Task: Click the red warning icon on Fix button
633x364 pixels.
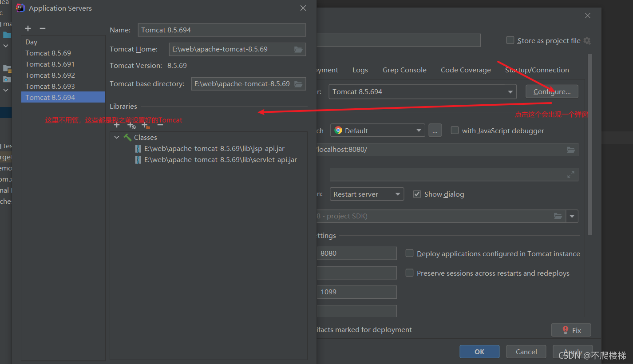Action: pyautogui.click(x=565, y=330)
